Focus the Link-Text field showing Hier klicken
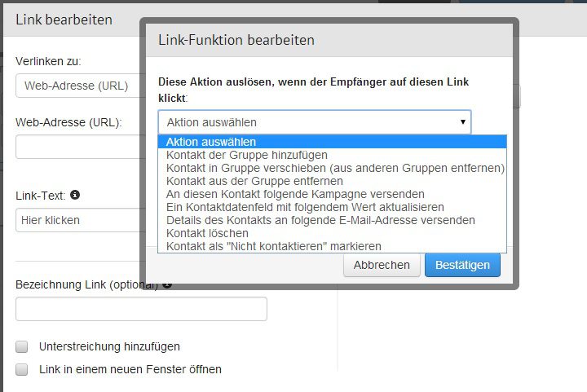 coord(77,220)
